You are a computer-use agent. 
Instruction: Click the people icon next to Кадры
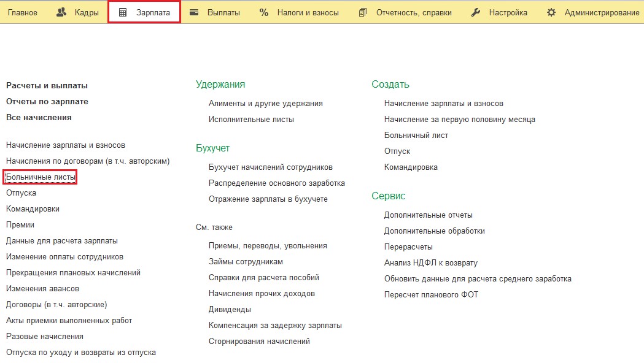coord(61,12)
